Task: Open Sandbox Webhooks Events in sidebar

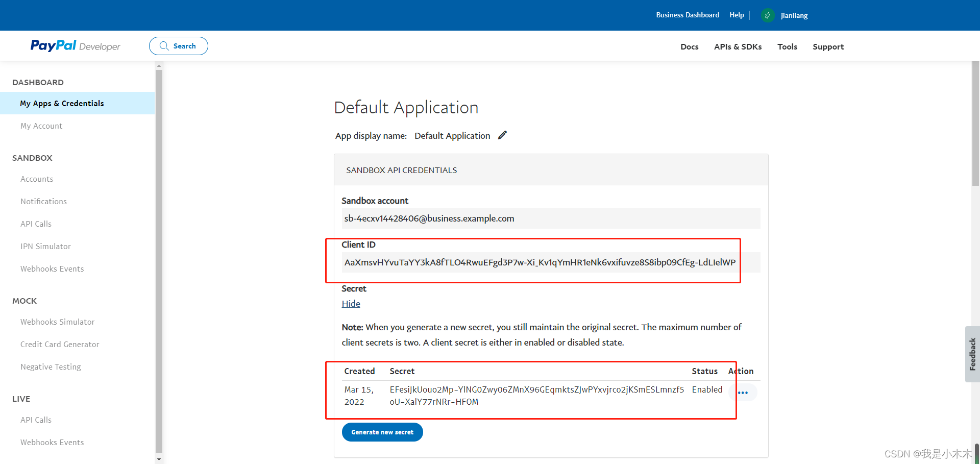Action: [52, 269]
